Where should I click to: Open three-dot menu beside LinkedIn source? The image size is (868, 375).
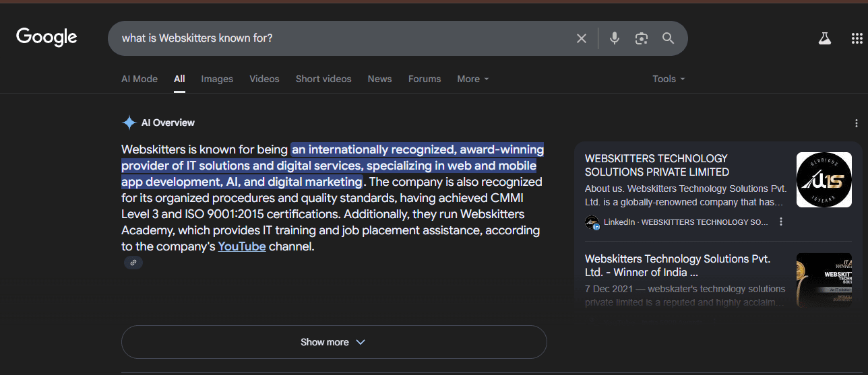point(781,221)
